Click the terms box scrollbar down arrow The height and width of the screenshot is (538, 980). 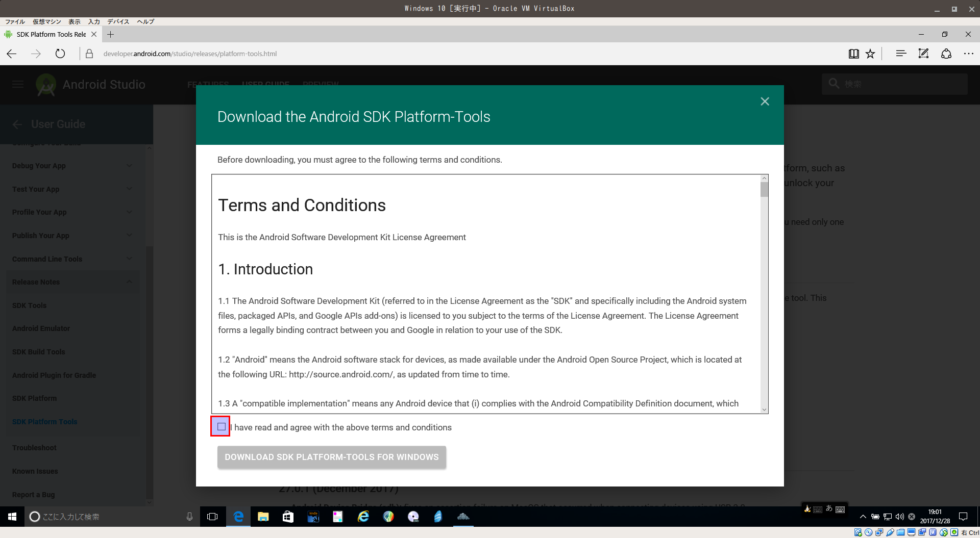764,409
